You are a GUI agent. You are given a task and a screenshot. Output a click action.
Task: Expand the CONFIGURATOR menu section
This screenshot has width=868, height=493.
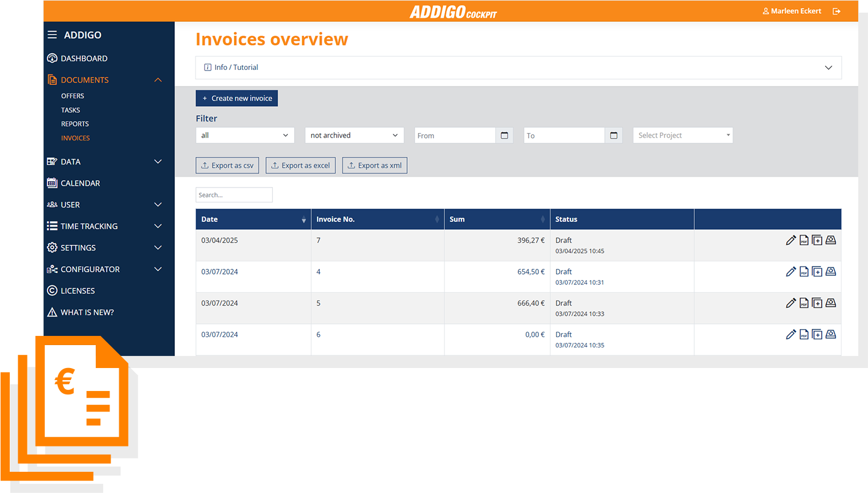point(158,269)
